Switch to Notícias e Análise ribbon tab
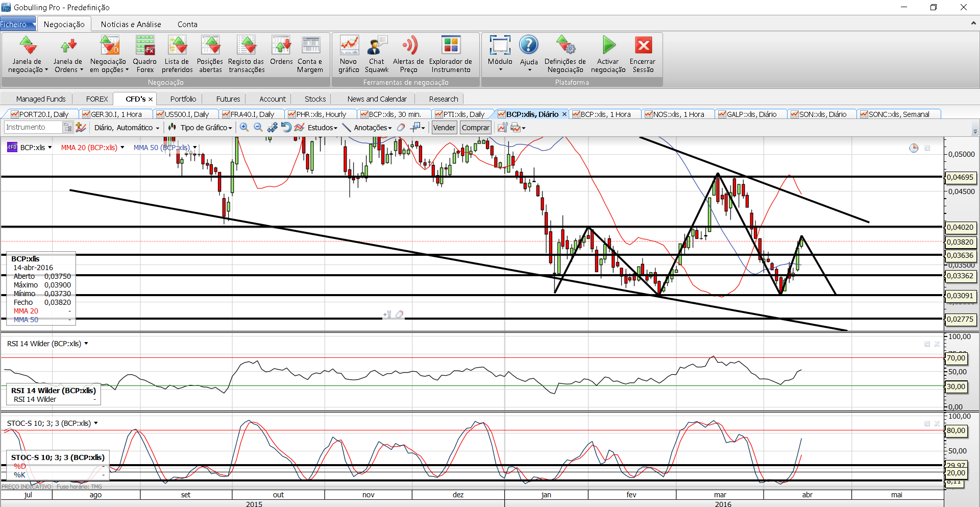Screen dimensions: 980x507 [131, 24]
